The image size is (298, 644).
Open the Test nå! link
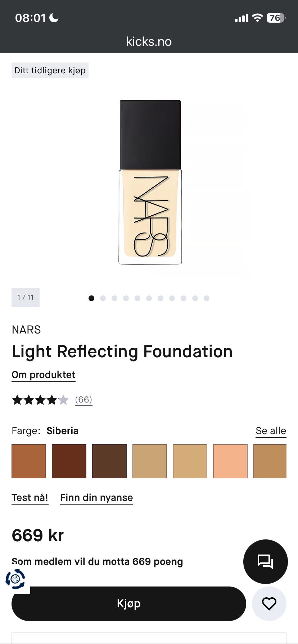(30, 498)
